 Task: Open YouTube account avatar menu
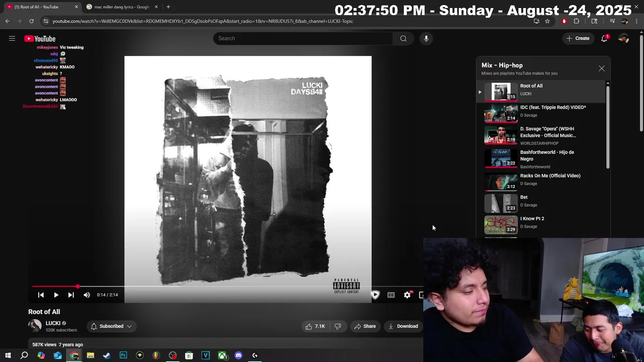tap(623, 39)
